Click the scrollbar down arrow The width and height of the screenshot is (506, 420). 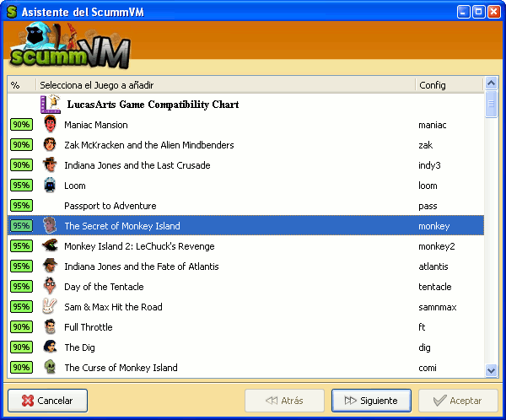point(492,370)
